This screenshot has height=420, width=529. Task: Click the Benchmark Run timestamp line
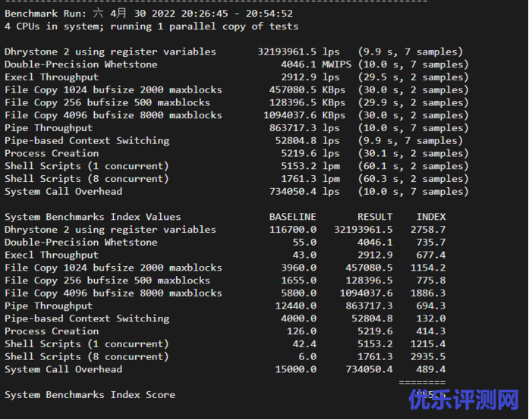[x=149, y=13]
